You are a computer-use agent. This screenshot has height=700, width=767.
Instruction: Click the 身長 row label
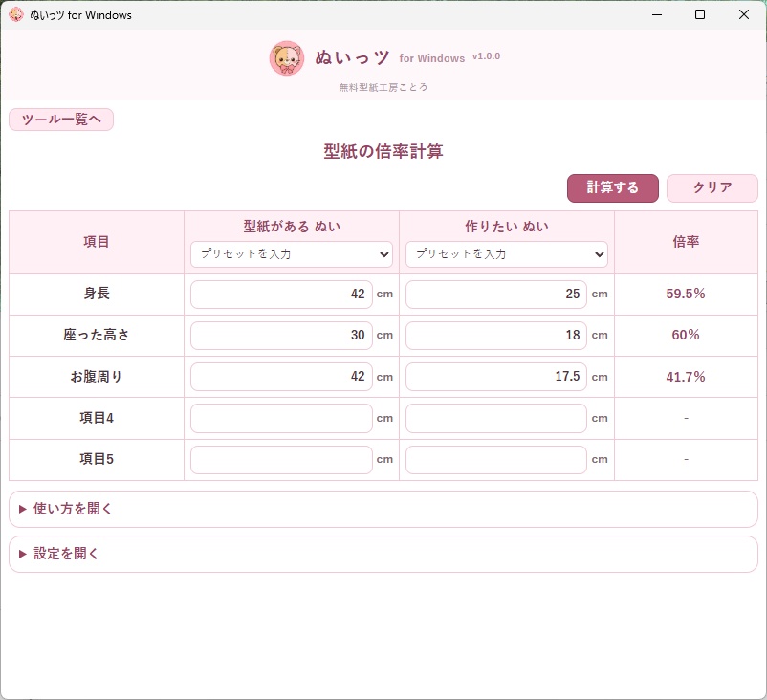[x=97, y=294]
